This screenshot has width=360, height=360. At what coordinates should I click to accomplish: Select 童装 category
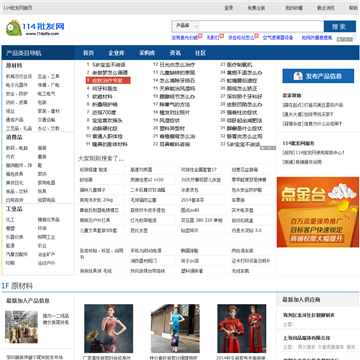pos(42,157)
